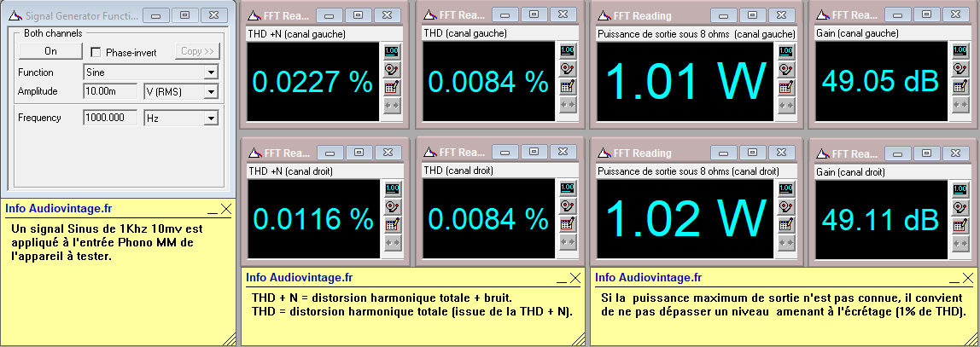Click the 1.01 W power reading
The height and width of the screenshot is (347, 980).
[685, 82]
